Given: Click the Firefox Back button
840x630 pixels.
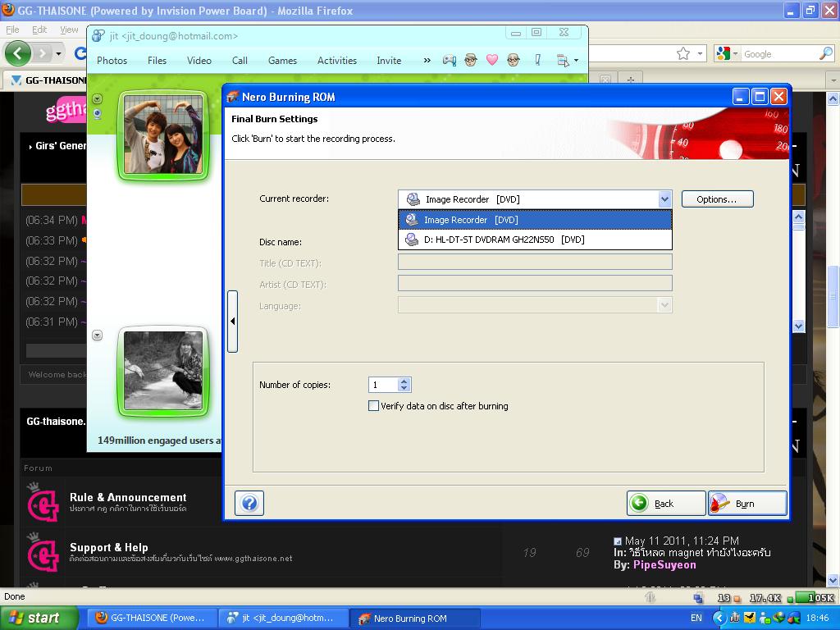Looking at the screenshot, I should point(18,53).
